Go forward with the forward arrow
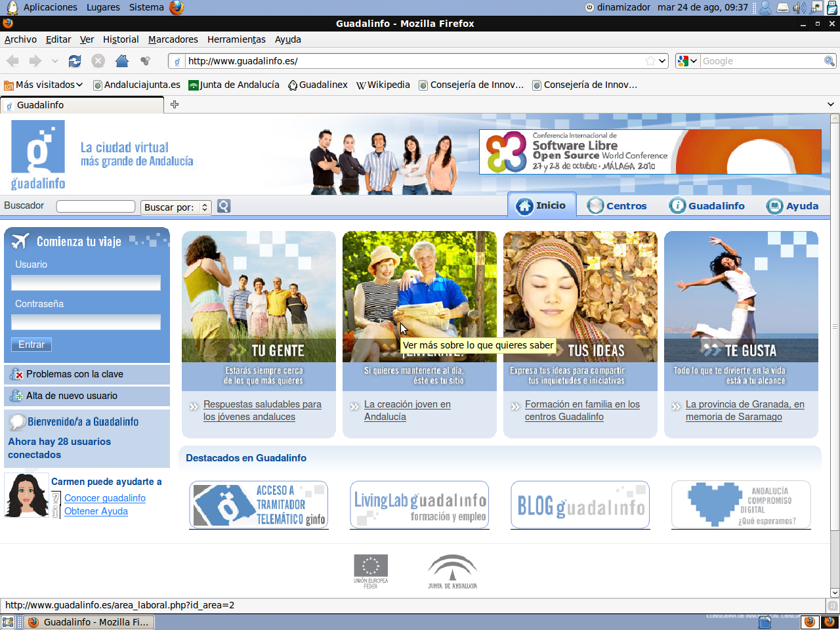Screen dimensions: 840x630 click(35, 61)
